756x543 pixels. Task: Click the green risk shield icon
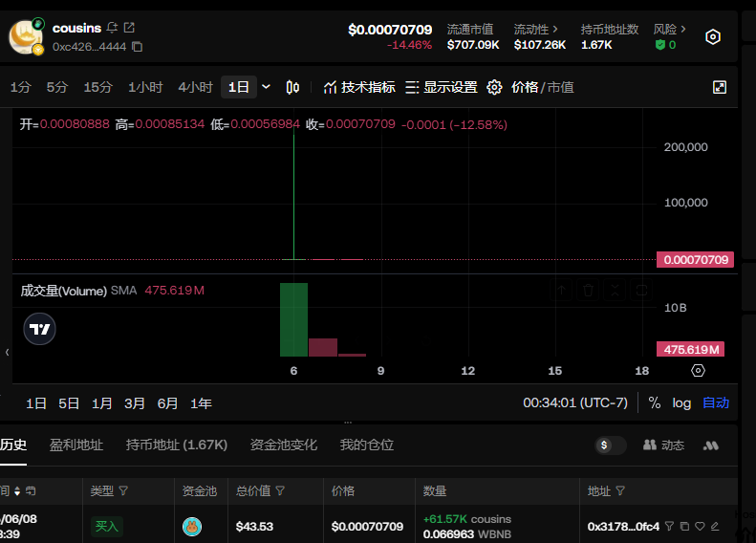point(660,45)
